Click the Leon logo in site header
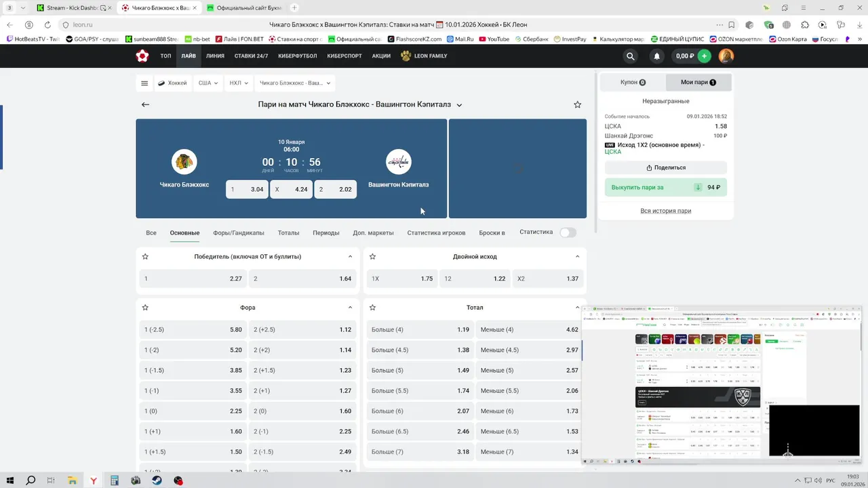 point(142,56)
